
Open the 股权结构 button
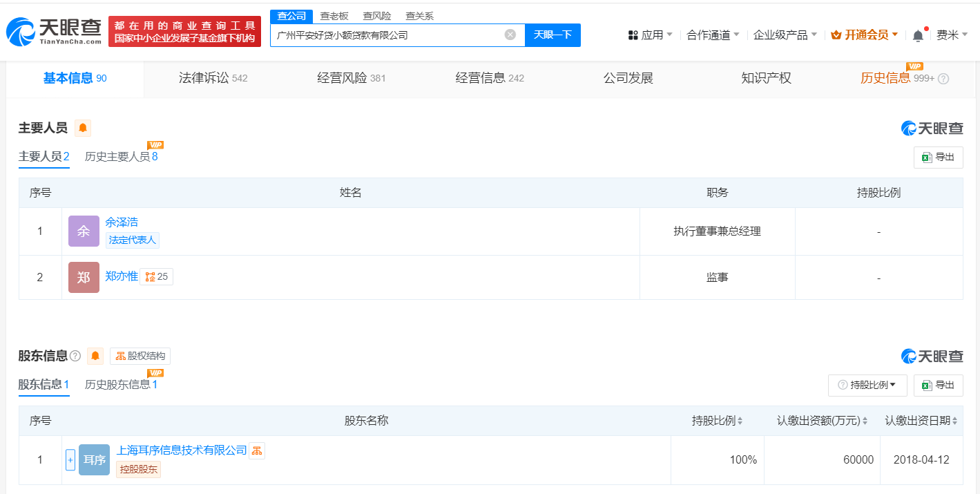(x=140, y=357)
